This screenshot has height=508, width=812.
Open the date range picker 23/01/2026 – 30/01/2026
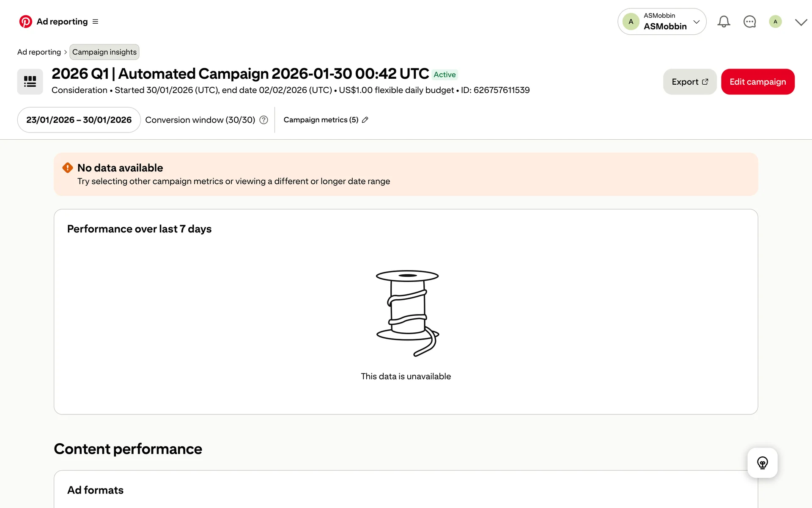tap(79, 120)
